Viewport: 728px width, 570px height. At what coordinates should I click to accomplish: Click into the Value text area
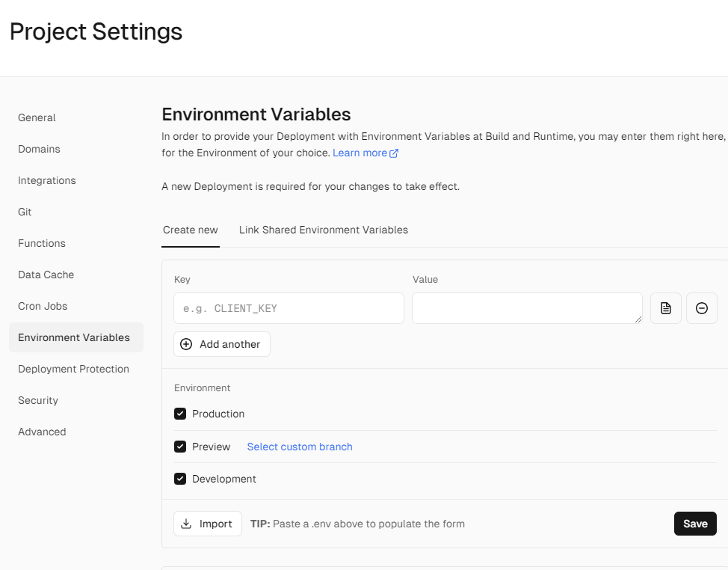[526, 308]
